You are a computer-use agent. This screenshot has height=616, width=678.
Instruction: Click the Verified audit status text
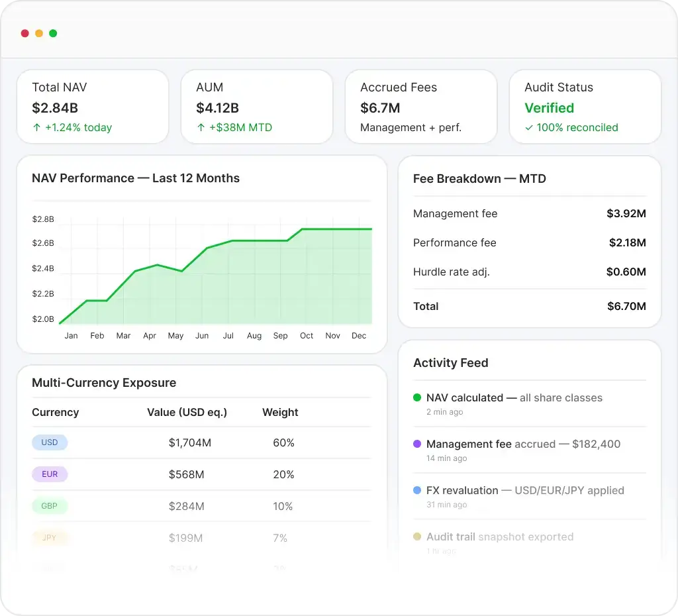point(549,108)
